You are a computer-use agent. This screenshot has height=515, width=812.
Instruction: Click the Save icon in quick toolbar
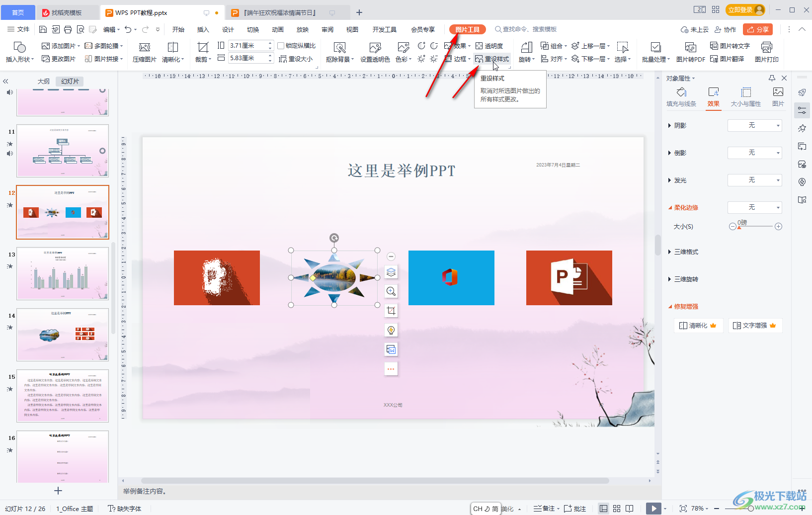click(43, 29)
